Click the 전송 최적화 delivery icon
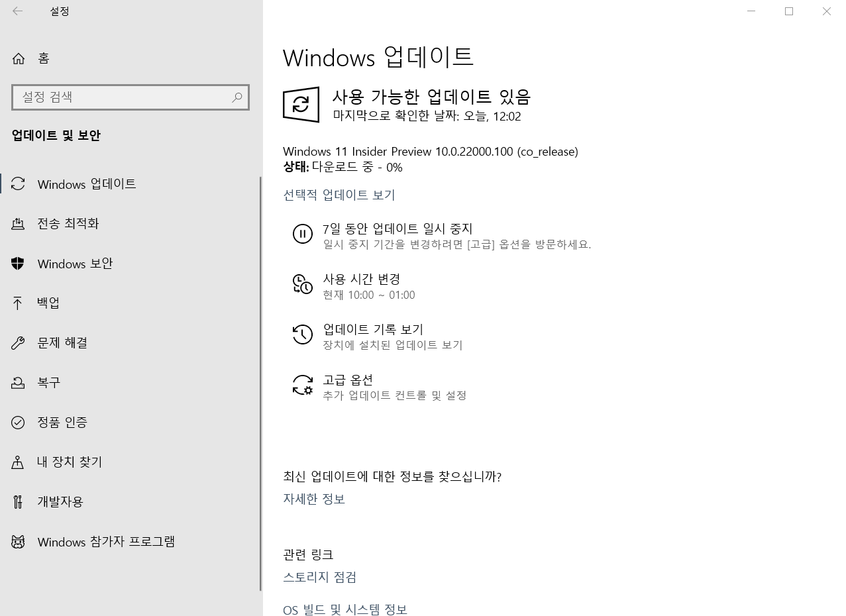Image resolution: width=846 pixels, height=616 pixels. pos(18,224)
